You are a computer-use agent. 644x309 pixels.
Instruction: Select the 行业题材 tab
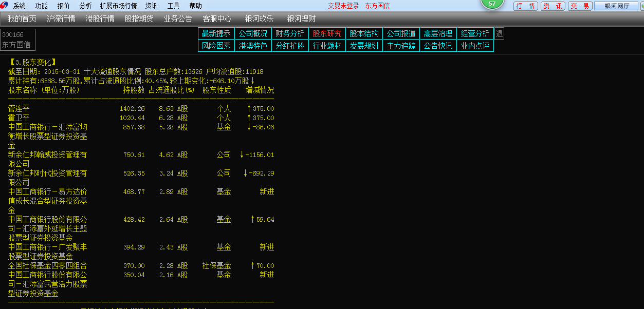coord(327,46)
